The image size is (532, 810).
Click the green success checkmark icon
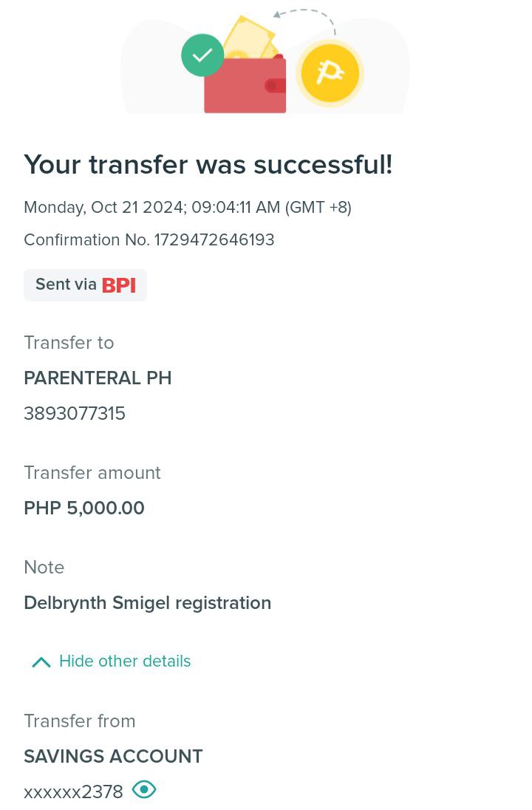202,55
